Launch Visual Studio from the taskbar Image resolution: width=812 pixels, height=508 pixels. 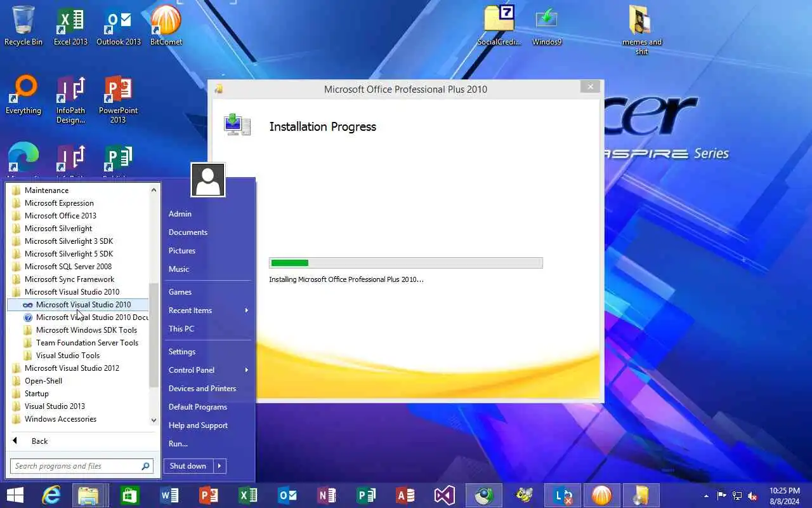[445, 495]
